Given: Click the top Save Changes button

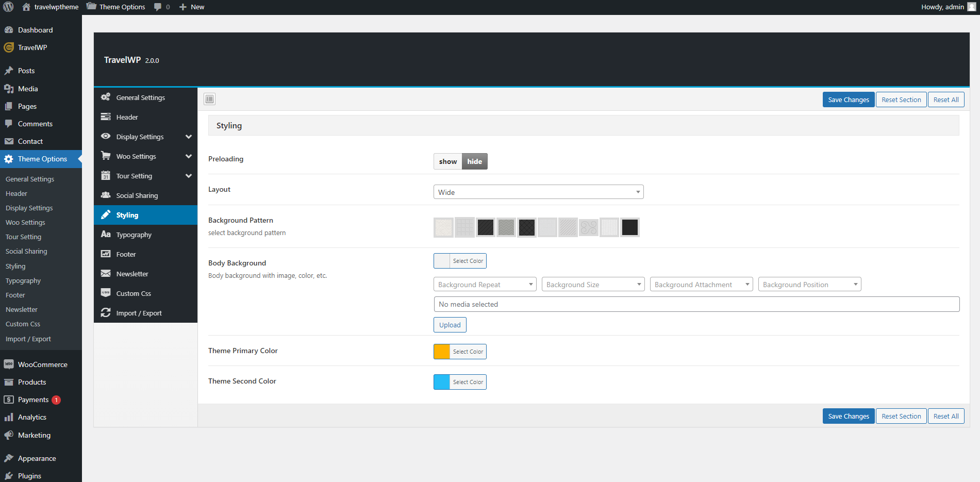Looking at the screenshot, I should click(x=849, y=99).
